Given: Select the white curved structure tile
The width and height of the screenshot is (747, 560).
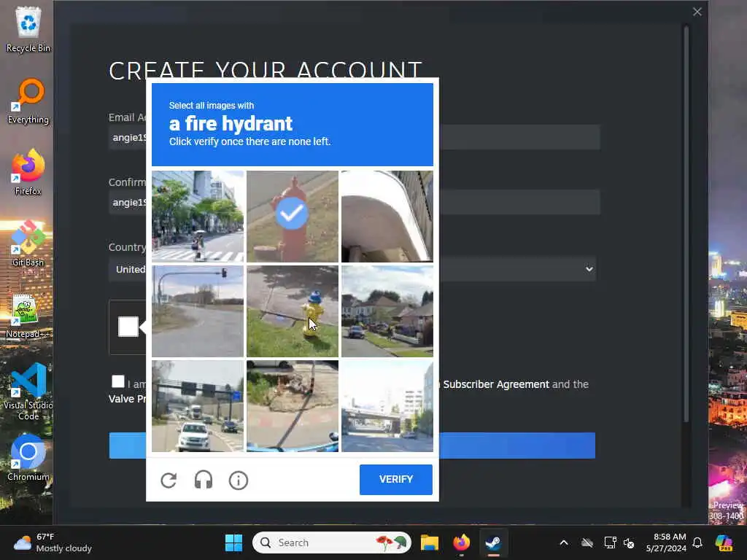Looking at the screenshot, I should pyautogui.click(x=387, y=217).
